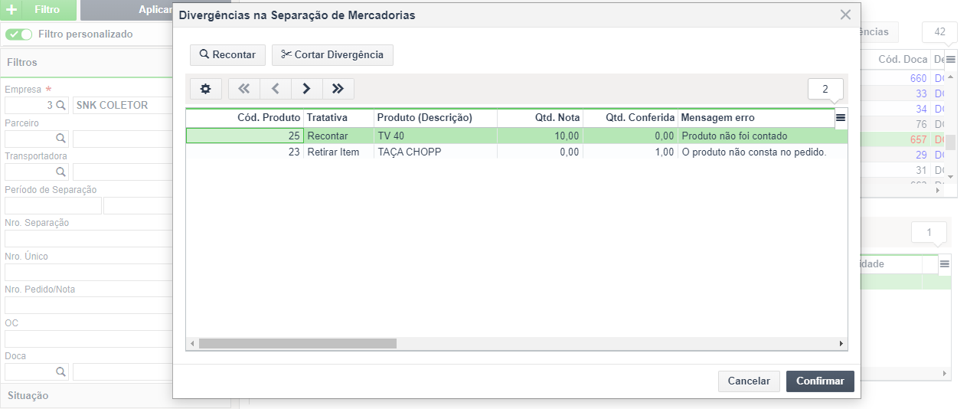Click search icon in Doca field
The width and height of the screenshot is (980, 409).
61,371
